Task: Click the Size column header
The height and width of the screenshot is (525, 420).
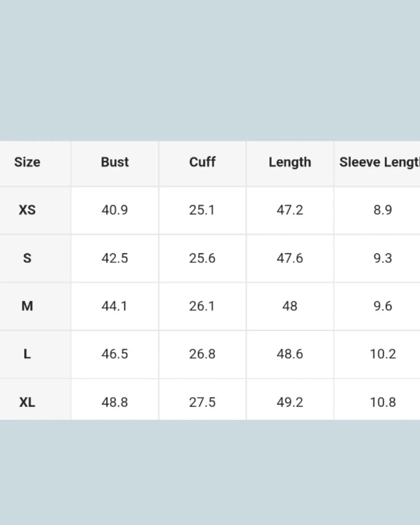Action: coord(27,162)
